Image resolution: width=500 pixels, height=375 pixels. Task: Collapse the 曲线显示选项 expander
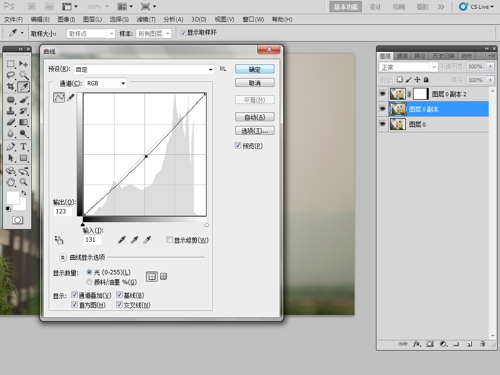pos(63,257)
